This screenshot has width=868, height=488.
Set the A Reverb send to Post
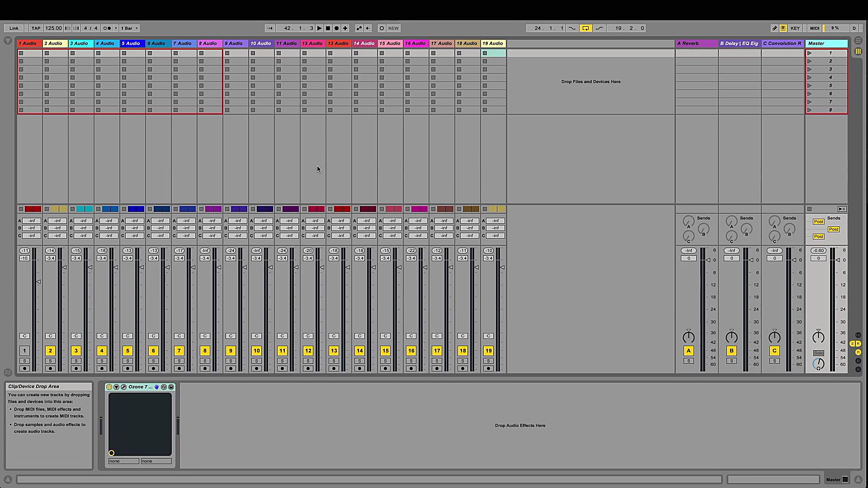click(x=819, y=221)
